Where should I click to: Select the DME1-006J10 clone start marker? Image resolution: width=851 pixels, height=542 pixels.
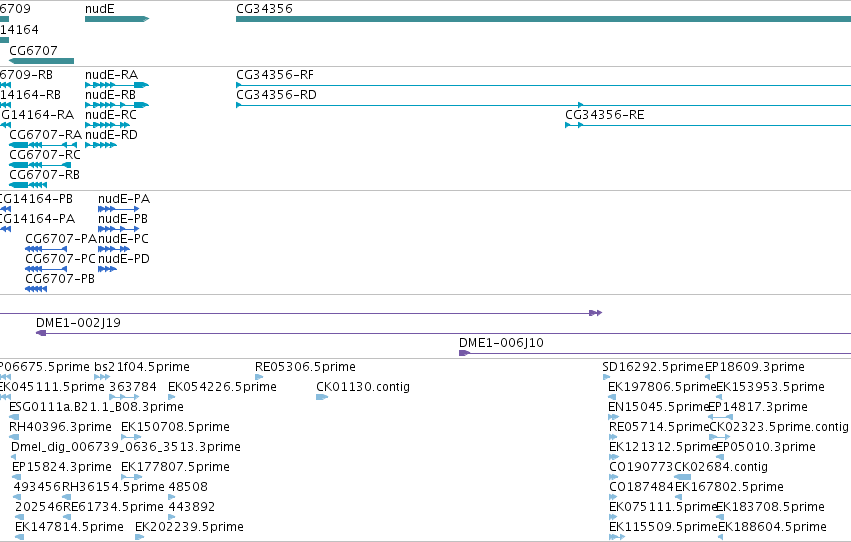tap(464, 353)
